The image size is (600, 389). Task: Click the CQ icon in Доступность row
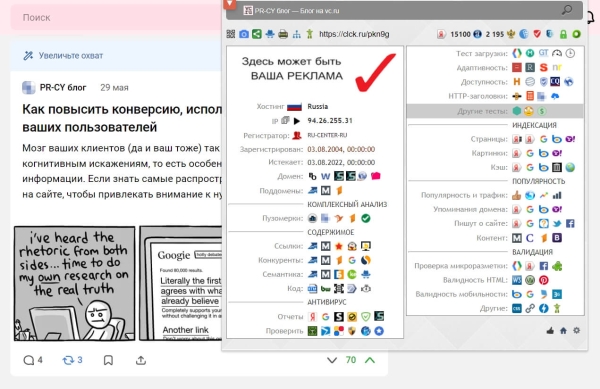[555, 81]
